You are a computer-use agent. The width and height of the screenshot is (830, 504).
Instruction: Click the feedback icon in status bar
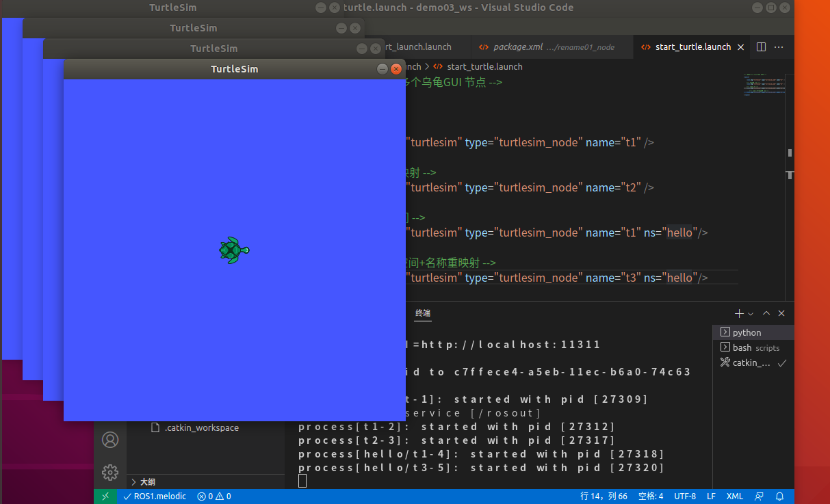[x=760, y=496]
